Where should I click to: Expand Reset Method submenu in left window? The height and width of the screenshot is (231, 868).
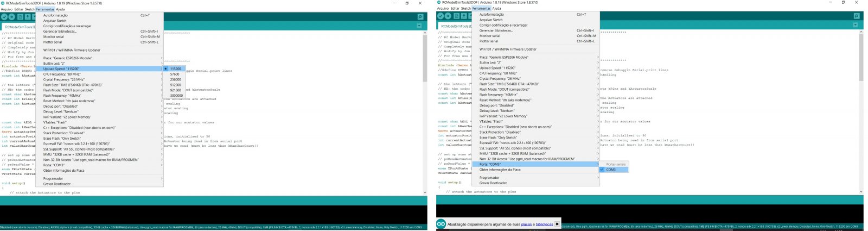click(99, 101)
